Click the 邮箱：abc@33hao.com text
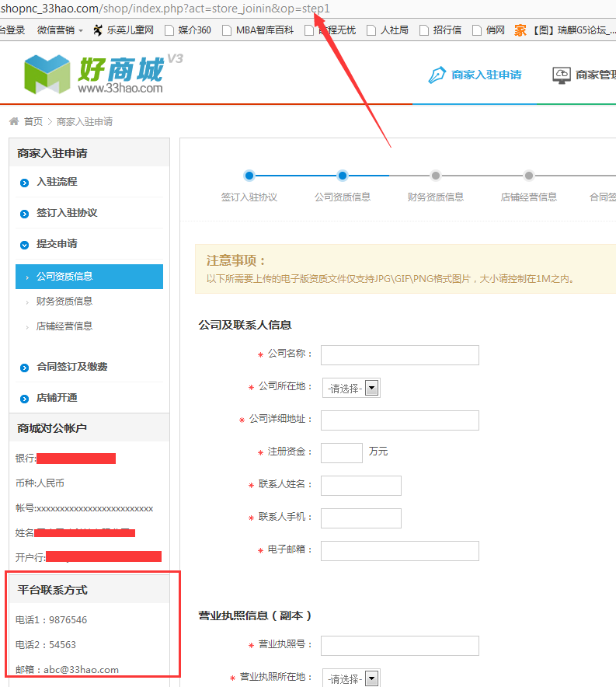This screenshot has height=687, width=616. point(67,669)
